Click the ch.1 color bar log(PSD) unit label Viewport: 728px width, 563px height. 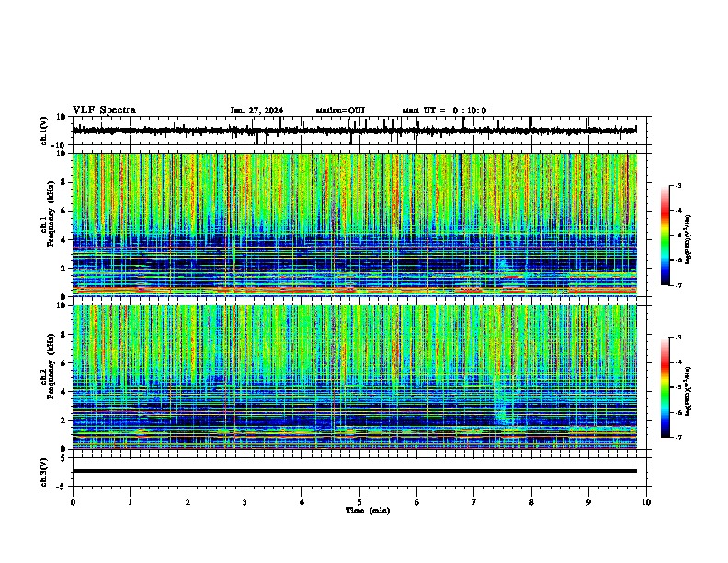(688, 240)
